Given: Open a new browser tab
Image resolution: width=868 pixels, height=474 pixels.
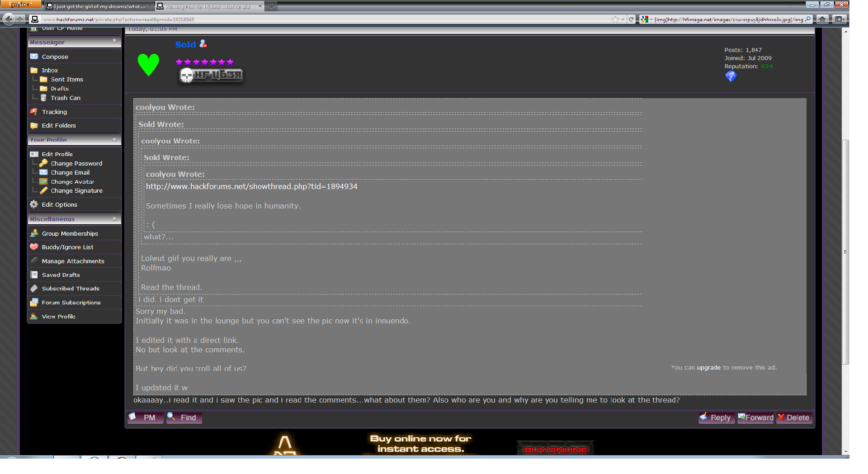Looking at the screenshot, I should point(271,6).
